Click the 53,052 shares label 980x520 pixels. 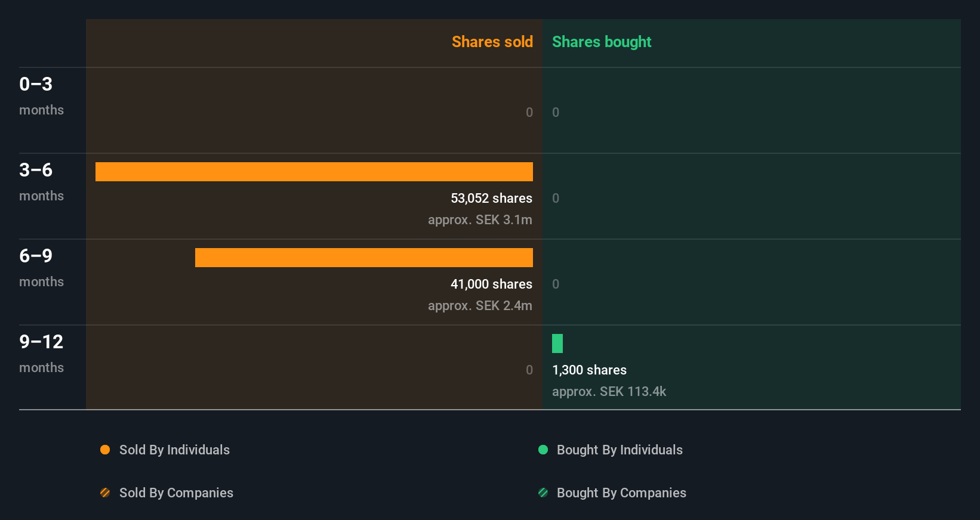(x=491, y=198)
